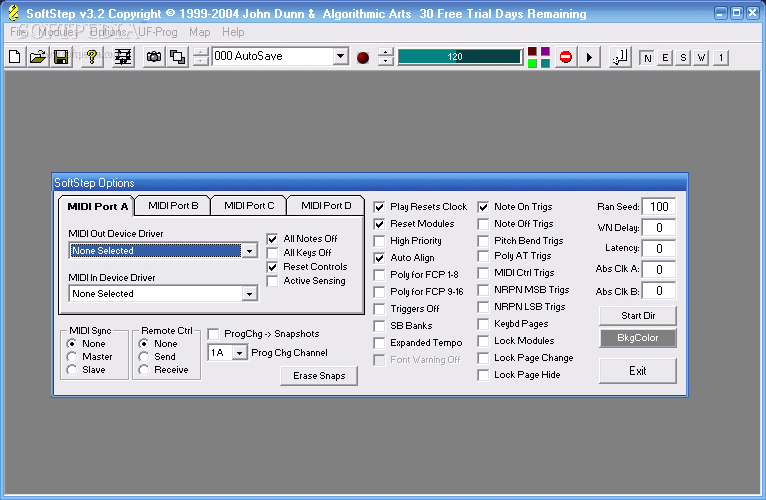Open the Help menu

(233, 32)
